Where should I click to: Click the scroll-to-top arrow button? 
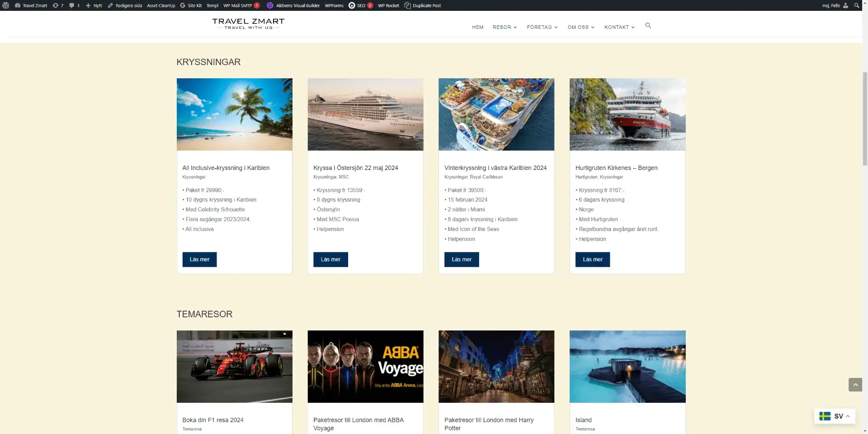pos(855,385)
